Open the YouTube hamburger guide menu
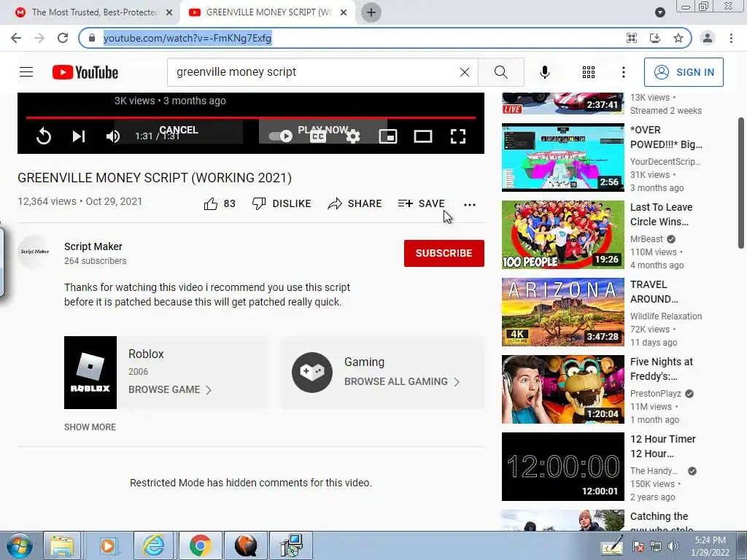747x560 pixels. click(x=26, y=72)
